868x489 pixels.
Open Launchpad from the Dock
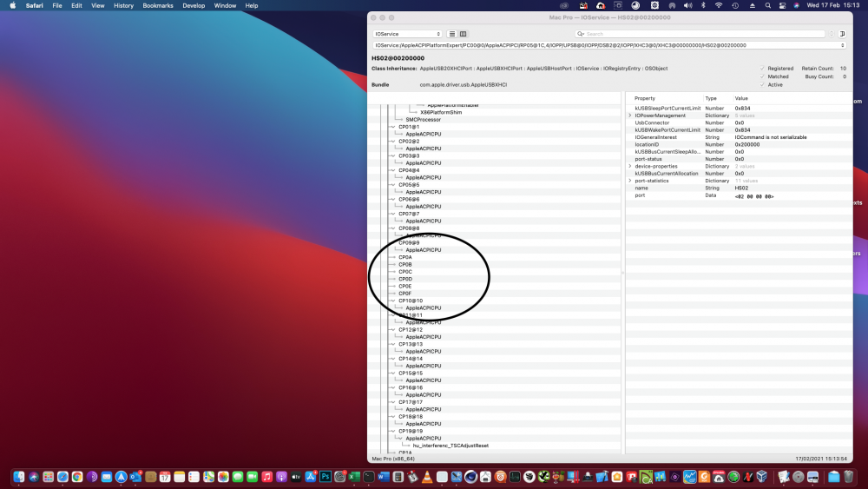(48, 477)
